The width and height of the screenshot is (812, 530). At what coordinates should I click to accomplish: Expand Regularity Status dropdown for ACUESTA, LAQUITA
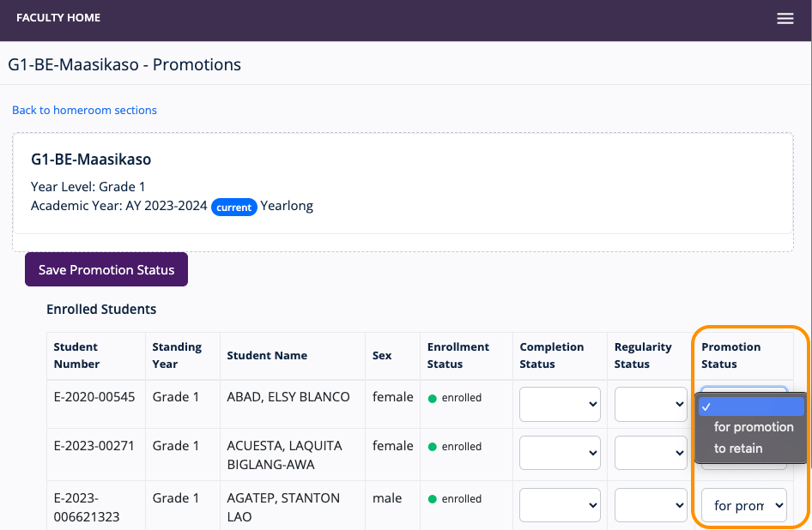click(x=651, y=453)
